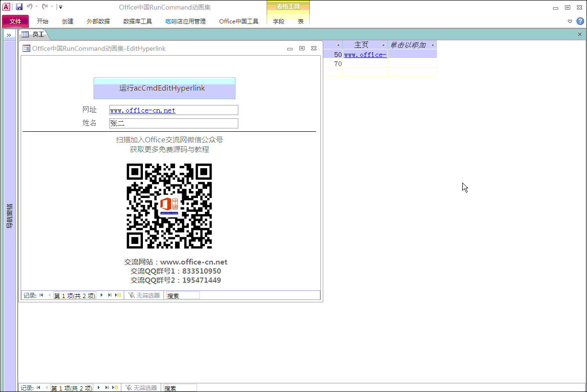The image size is (587, 392).
Task: Close the EditHyperlink form window
Action: click(x=314, y=48)
